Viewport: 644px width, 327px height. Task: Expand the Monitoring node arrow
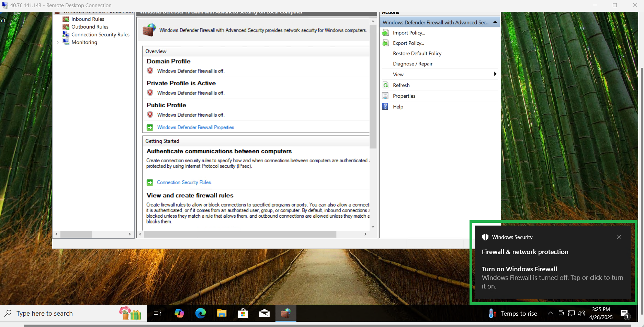(x=58, y=42)
